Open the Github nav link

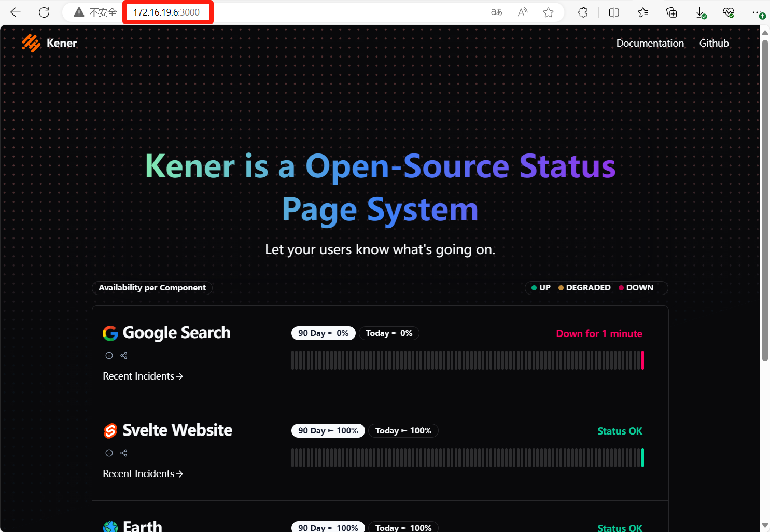714,44
